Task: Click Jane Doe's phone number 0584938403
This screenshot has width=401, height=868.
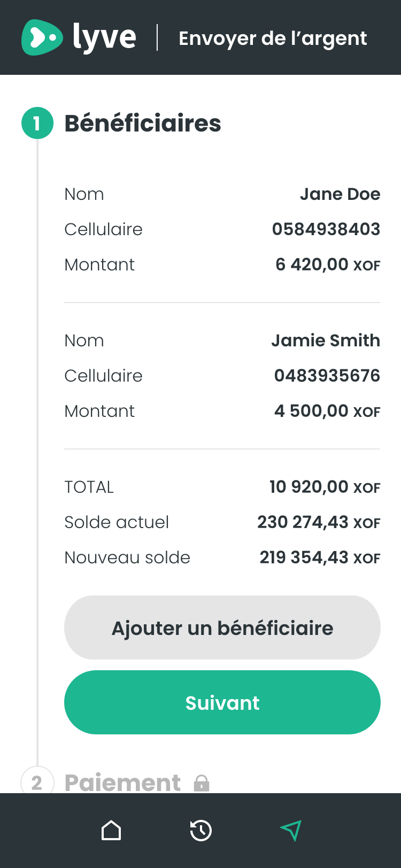Action: coord(326,229)
